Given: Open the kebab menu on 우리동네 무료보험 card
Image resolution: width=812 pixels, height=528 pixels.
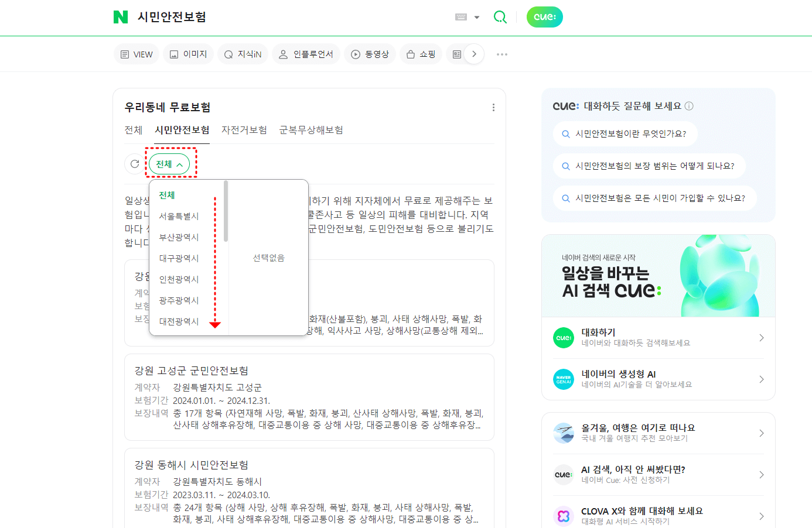Looking at the screenshot, I should click(493, 107).
